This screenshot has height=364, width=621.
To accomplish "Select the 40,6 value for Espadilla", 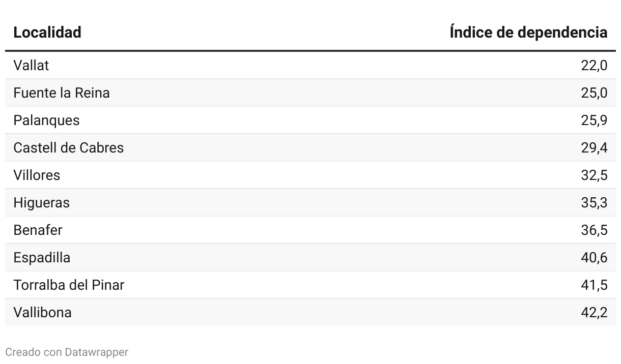I will point(594,258).
